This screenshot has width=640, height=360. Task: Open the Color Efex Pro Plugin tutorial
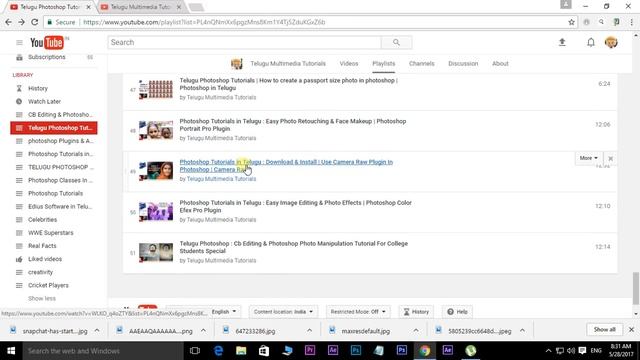[x=296, y=207]
